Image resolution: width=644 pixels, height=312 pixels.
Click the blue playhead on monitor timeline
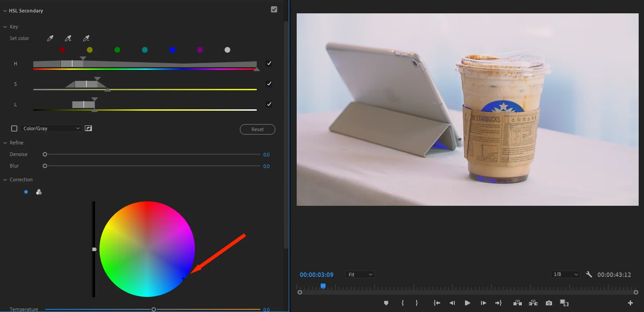click(323, 286)
